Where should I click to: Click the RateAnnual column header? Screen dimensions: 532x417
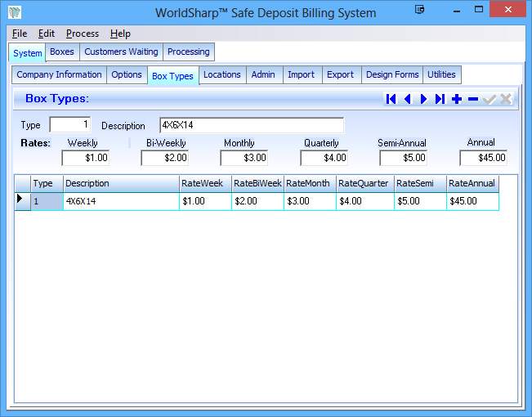tap(472, 184)
